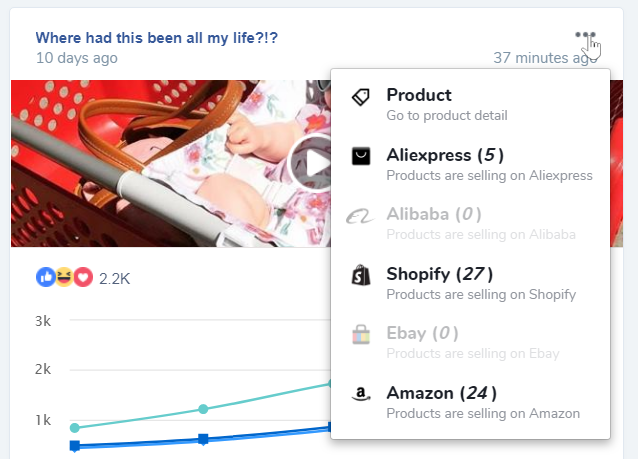Click the product tag icon
This screenshot has width=638, height=459.
361,96
